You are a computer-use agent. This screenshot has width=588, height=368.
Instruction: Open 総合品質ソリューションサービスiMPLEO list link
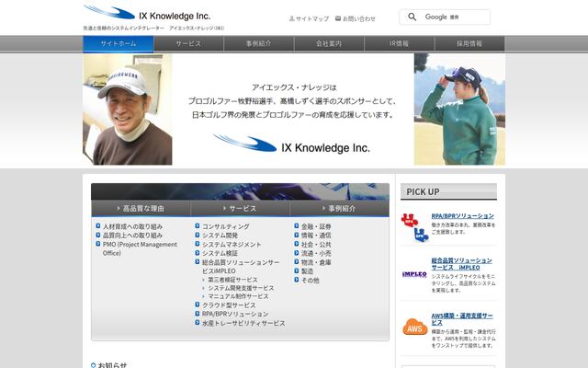[x=241, y=267]
